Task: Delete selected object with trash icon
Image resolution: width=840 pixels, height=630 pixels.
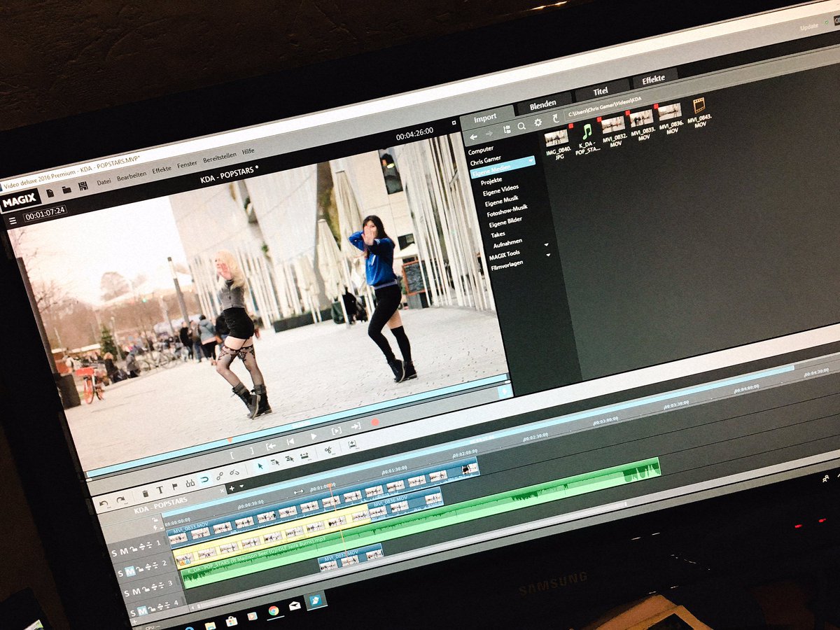Action: (146, 493)
